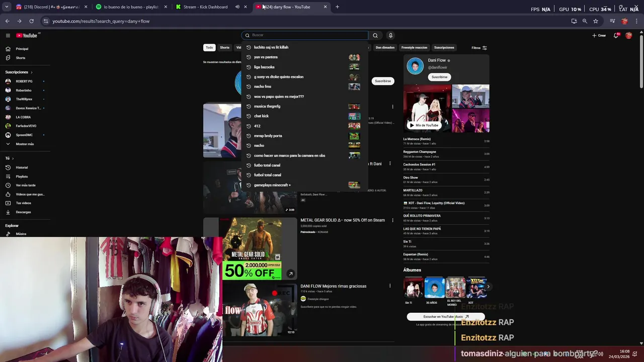The height and width of the screenshot is (362, 644).
Task: Click Escuchar en YouTube Music
Action: [x=446, y=317]
